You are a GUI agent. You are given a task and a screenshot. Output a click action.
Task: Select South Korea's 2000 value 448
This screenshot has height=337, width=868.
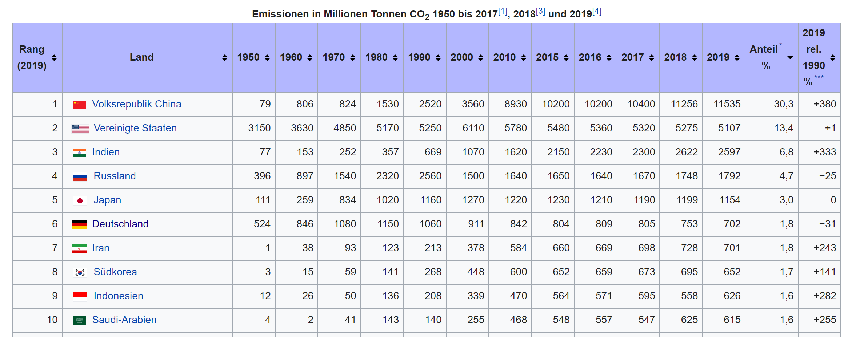coord(476,272)
